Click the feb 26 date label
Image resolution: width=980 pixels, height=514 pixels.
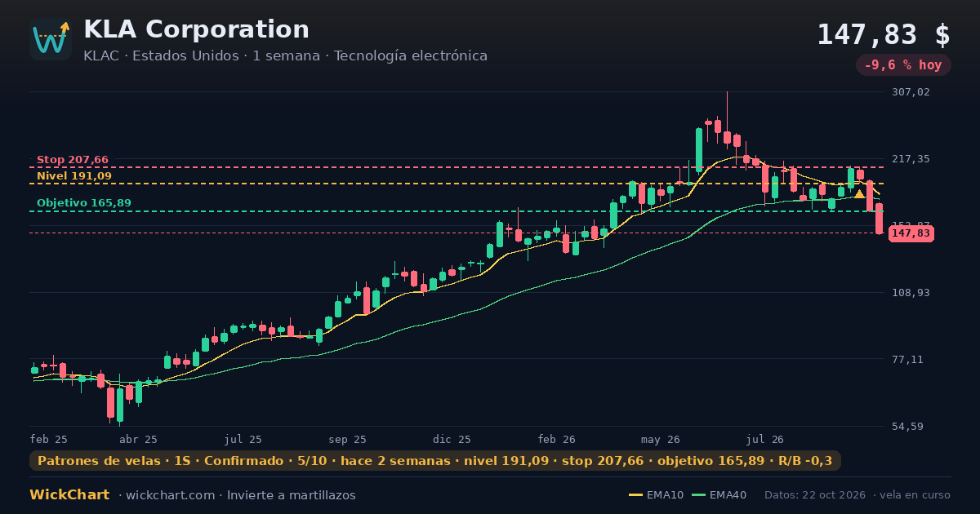[556, 439]
